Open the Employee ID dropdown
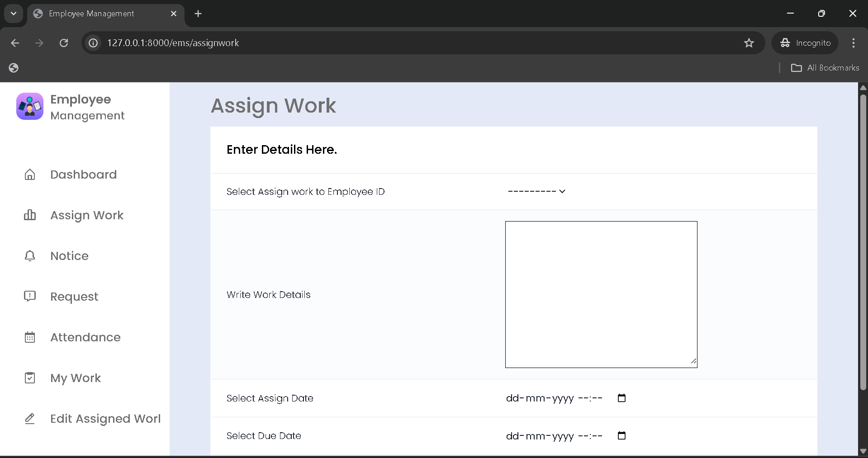Image resolution: width=868 pixels, height=458 pixels. 536,191
